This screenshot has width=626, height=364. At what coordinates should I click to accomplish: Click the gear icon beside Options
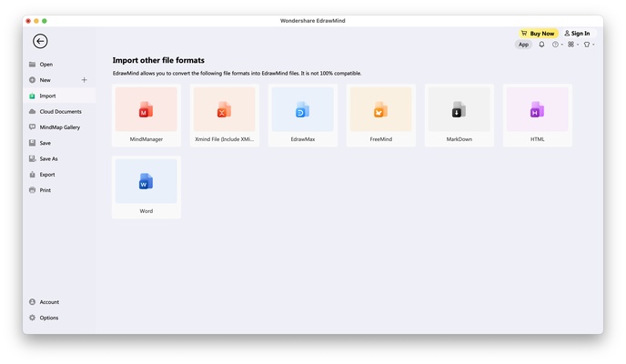[x=33, y=318]
